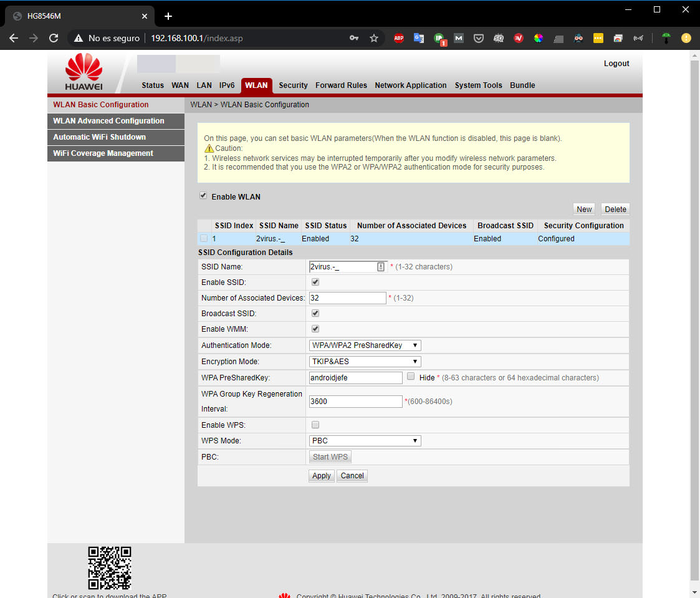
Task: Open the Pocket extension icon
Action: [479, 38]
